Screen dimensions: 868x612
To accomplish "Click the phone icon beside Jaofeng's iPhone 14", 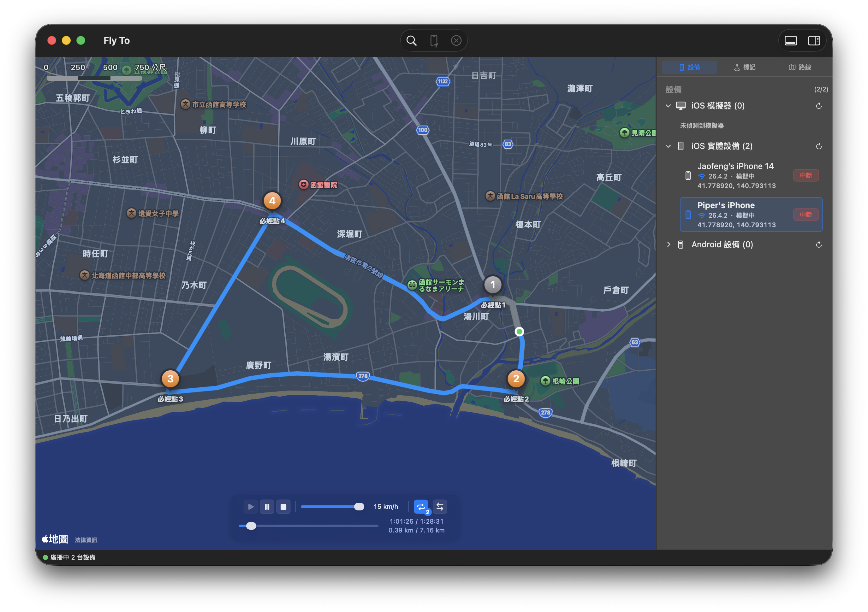I will pos(688,176).
